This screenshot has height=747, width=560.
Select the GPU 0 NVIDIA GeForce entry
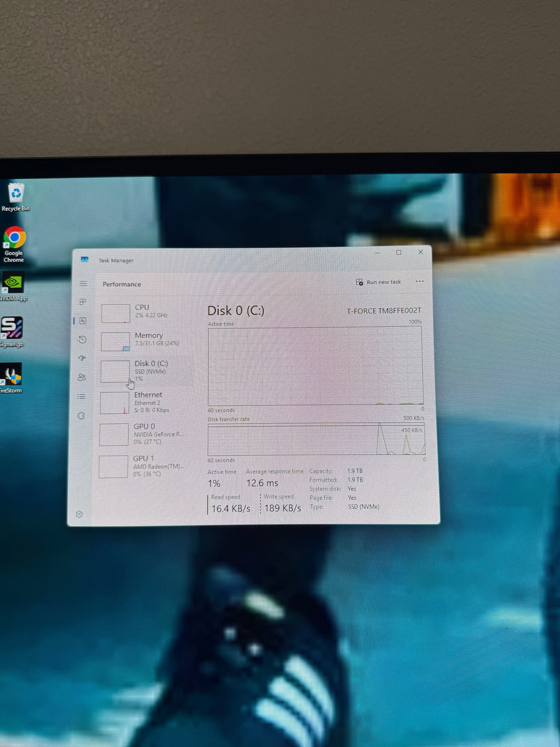[x=146, y=434]
